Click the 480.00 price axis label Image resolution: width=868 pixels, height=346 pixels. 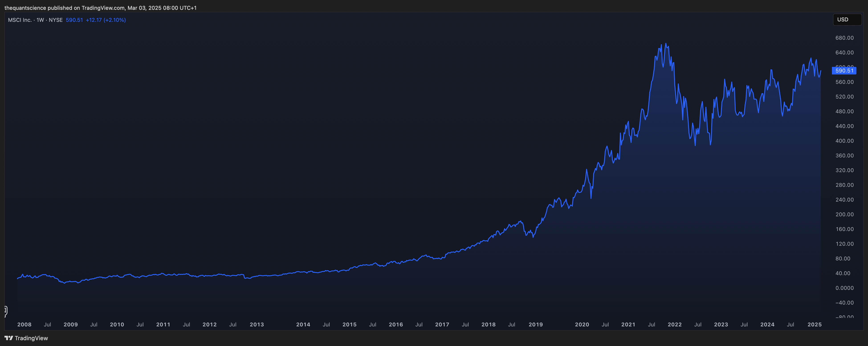(x=844, y=111)
